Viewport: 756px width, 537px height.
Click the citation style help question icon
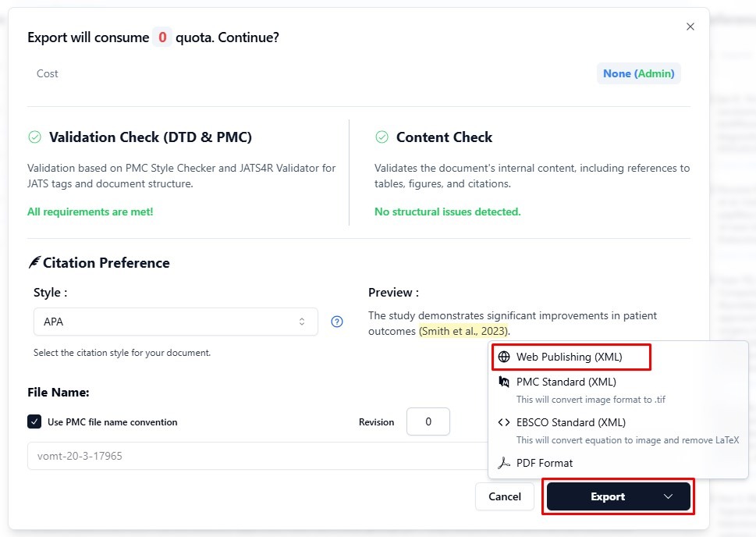[337, 322]
